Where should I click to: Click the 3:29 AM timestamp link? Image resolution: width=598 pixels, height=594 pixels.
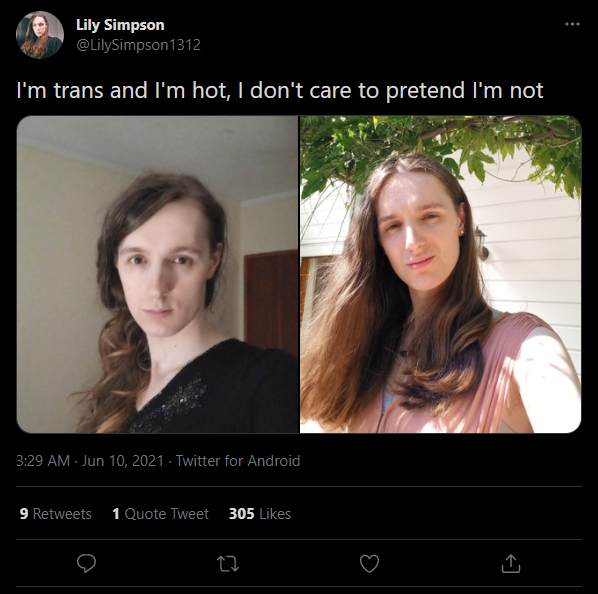tap(43, 461)
